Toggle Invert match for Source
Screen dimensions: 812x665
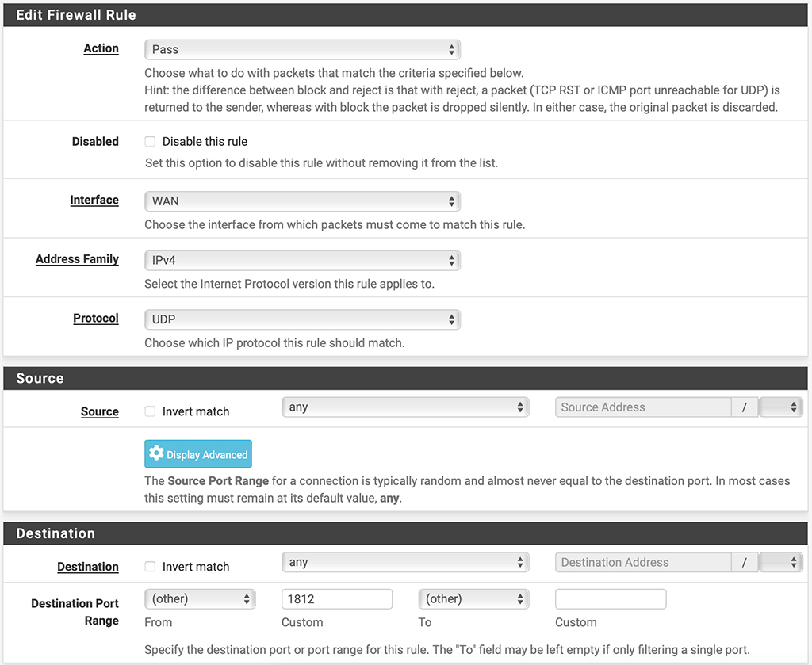pos(148,411)
